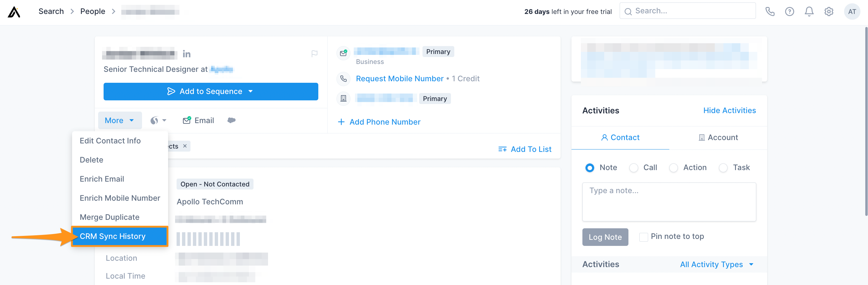This screenshot has height=285, width=868.
Task: Switch to the Contact activities tab
Action: 620,138
